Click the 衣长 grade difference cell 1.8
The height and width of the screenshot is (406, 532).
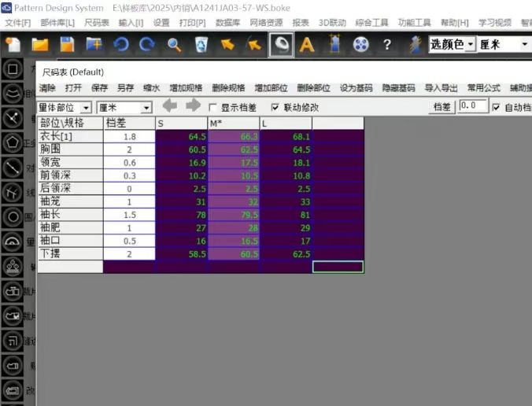[129, 136]
